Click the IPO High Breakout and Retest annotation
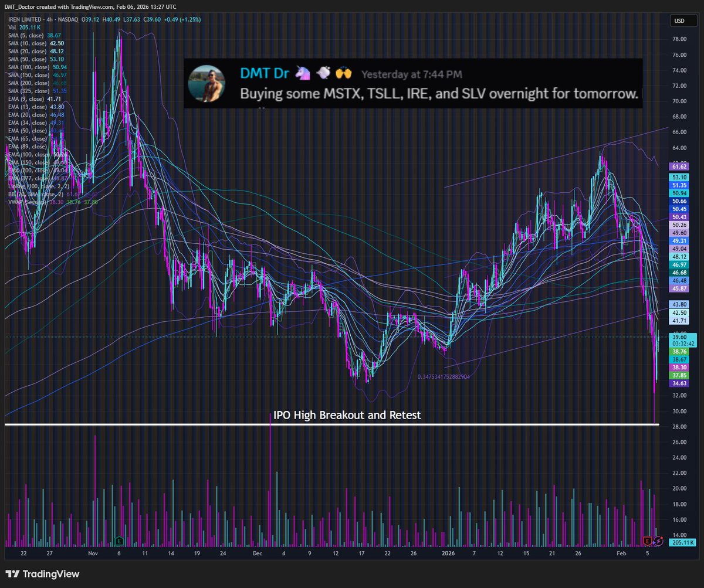This screenshot has height=588, width=704. click(347, 415)
